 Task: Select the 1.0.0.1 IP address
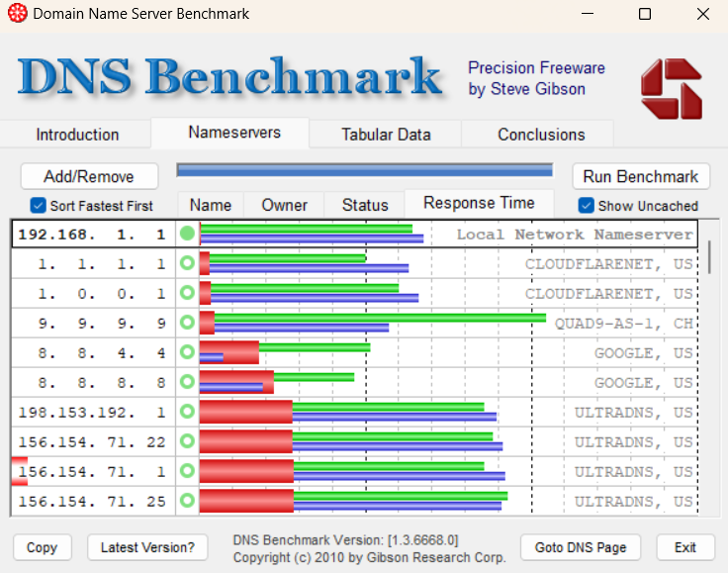click(101, 294)
